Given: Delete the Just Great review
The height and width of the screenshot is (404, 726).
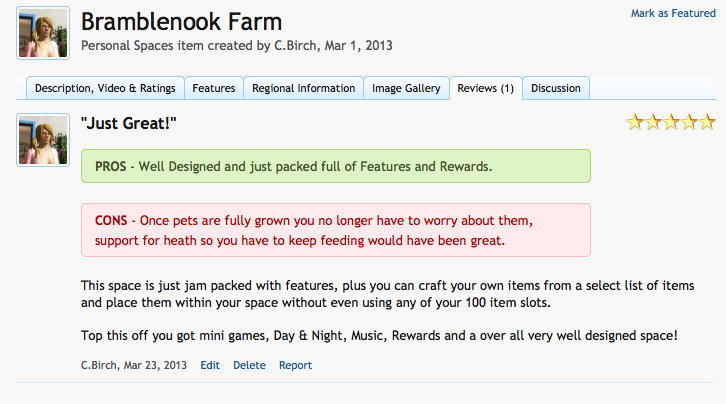Looking at the screenshot, I should tap(249, 365).
